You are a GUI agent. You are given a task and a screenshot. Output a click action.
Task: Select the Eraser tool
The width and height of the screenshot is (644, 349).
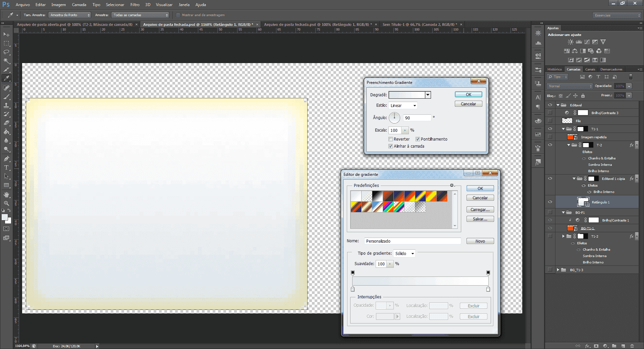(6, 123)
